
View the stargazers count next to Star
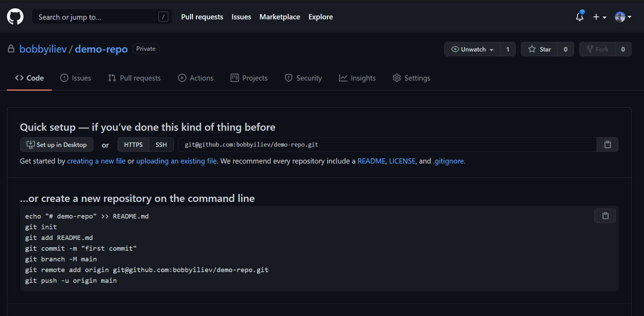pyautogui.click(x=566, y=49)
